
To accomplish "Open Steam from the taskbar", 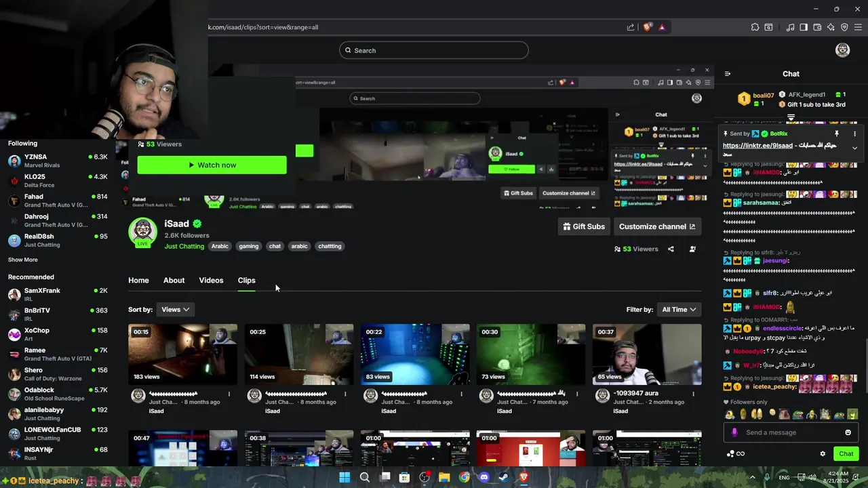I will (x=503, y=477).
